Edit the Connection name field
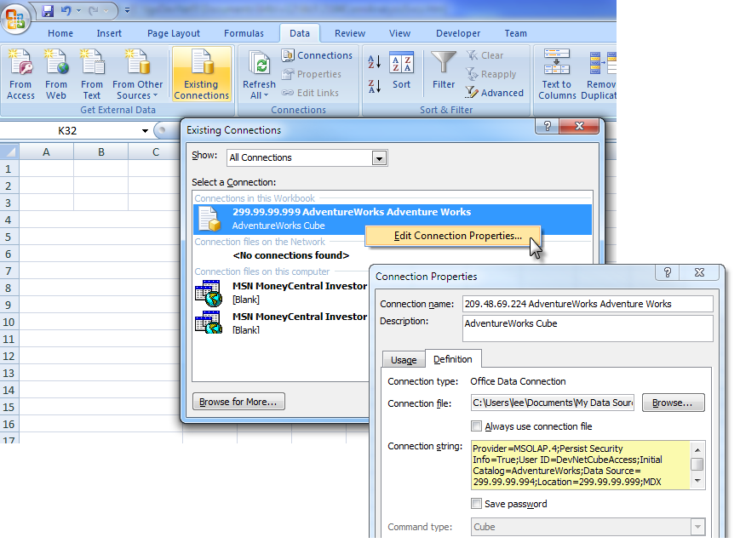Screen dimensions: 740x560 pyautogui.click(x=588, y=304)
